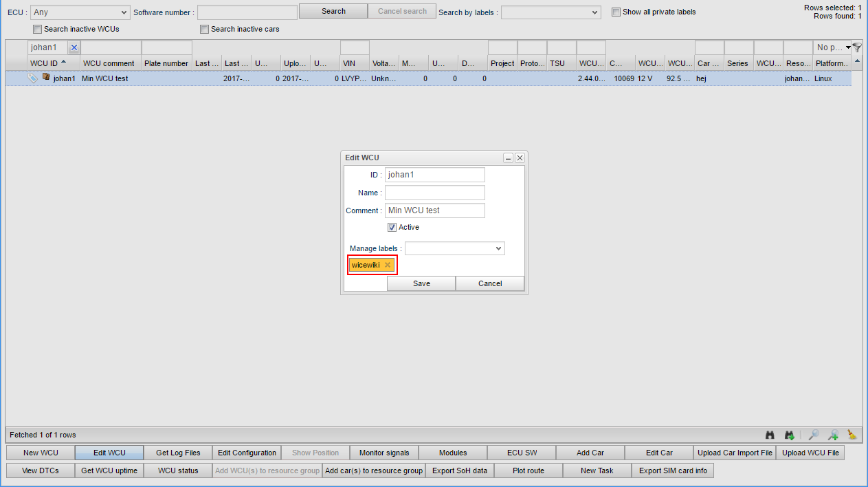
Task: Save the Edit WCU dialog
Action: 421,283
